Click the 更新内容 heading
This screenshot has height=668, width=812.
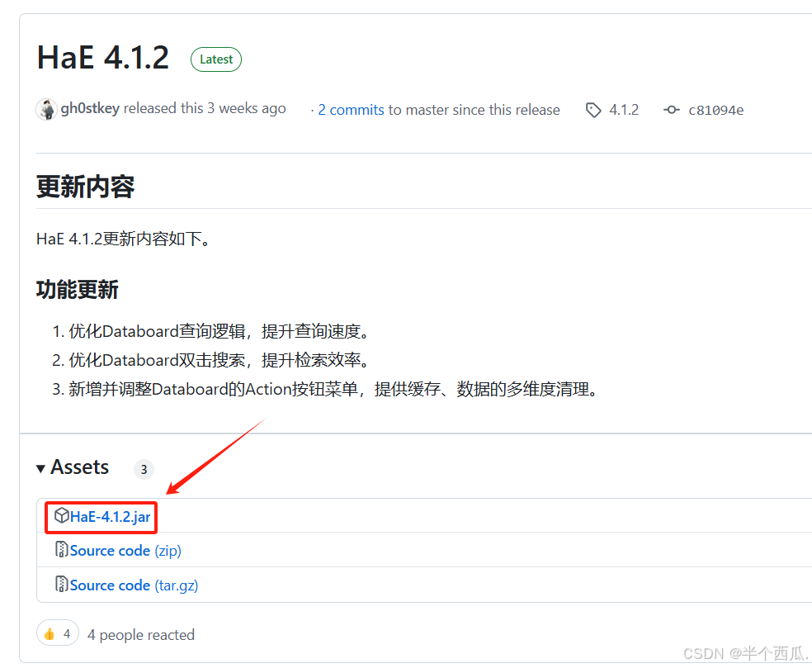[86, 187]
